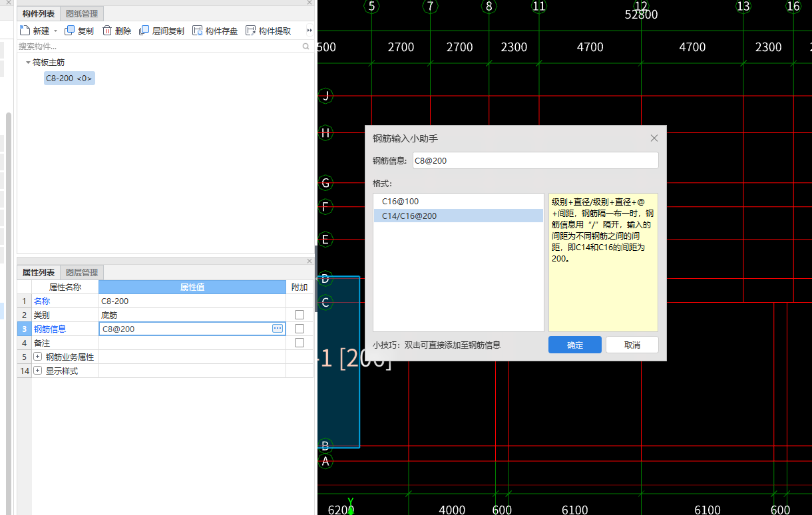
Task: Click the 新建 new component button
Action: [x=35, y=31]
